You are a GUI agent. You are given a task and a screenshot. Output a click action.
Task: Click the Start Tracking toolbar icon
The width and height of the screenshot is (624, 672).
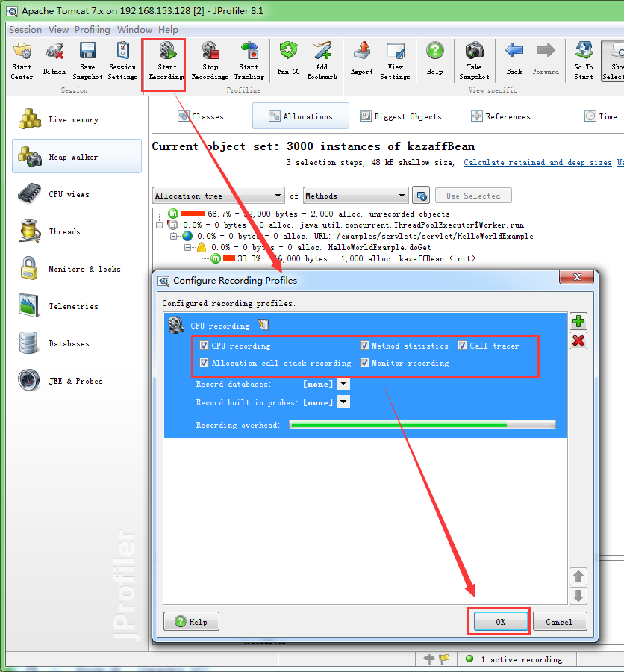[249, 61]
